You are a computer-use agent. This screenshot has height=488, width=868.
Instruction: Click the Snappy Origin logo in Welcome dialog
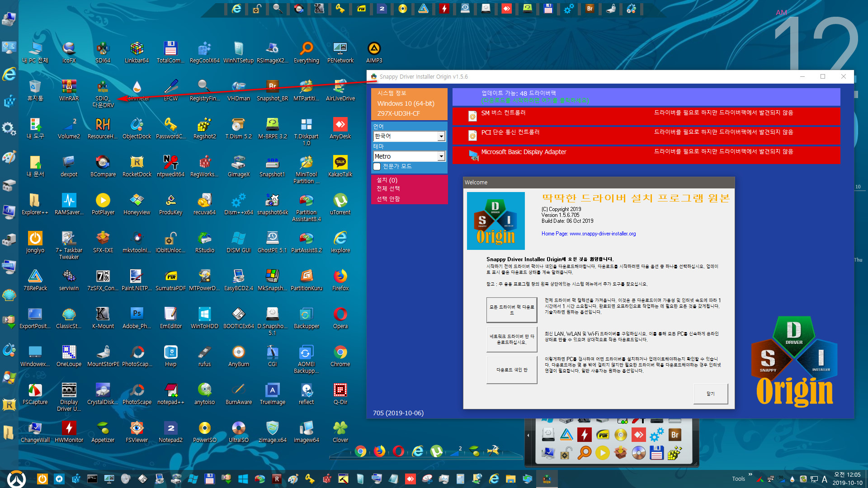pos(496,221)
